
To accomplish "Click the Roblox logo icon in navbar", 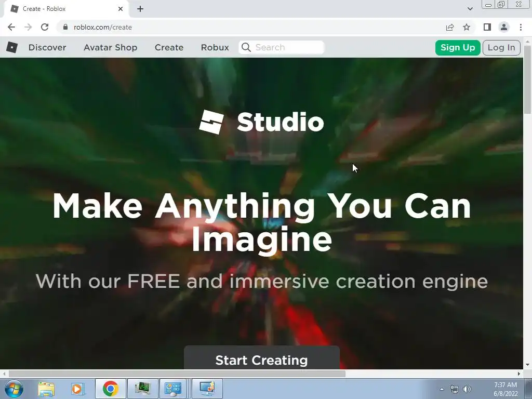I will click(x=12, y=47).
